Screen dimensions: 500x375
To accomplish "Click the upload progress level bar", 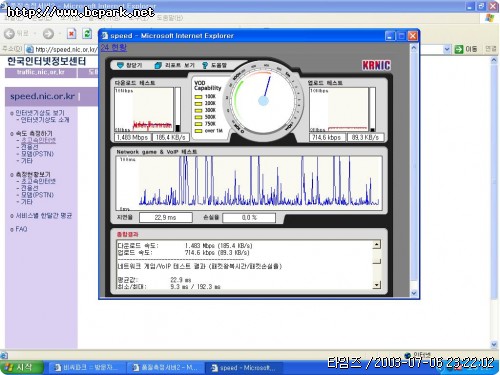I will 372,110.
